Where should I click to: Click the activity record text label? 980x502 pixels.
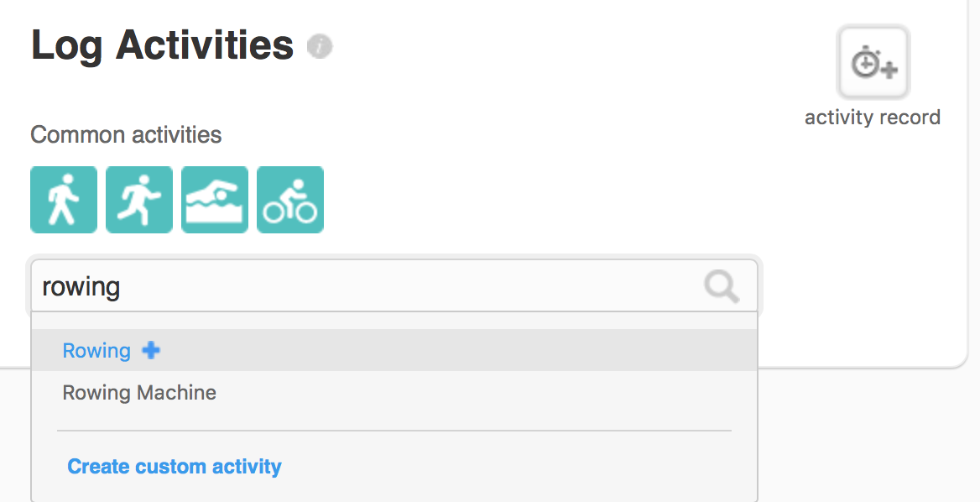873,118
